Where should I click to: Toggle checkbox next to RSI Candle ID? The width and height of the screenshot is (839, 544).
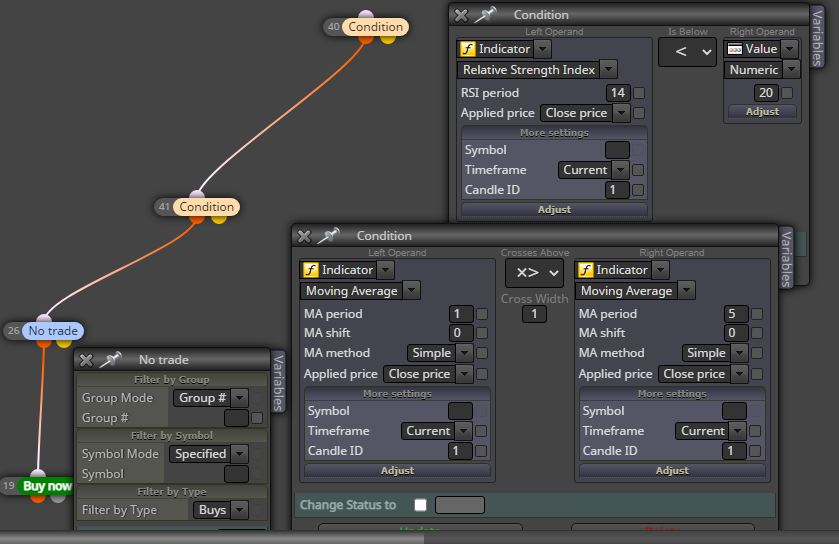[x=638, y=190]
